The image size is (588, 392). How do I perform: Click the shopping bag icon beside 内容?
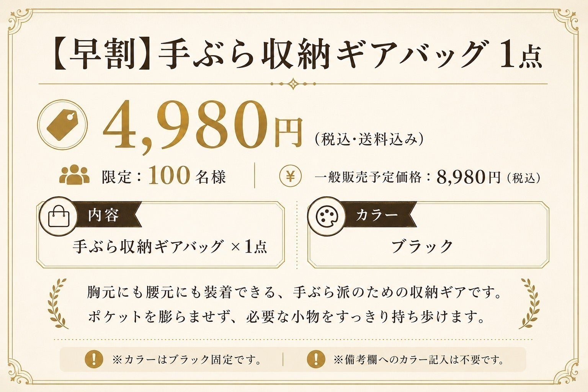(59, 216)
